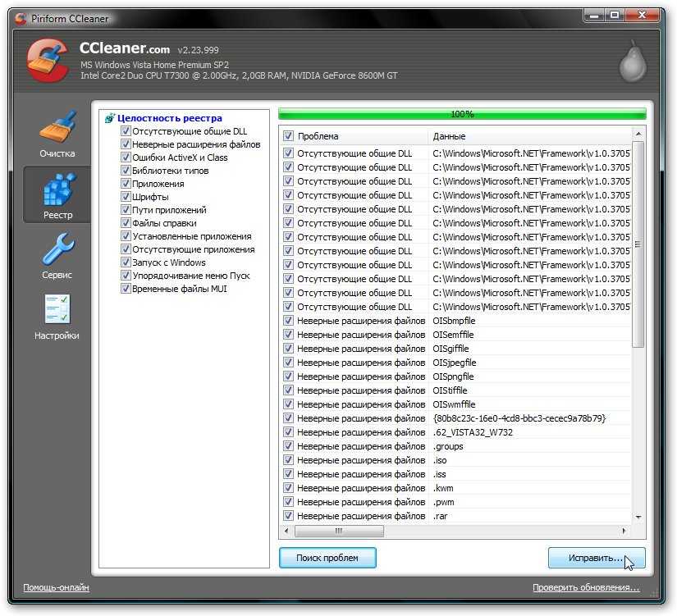Sort by the Данные column header
Screen dimensions: 677x616
pos(525,136)
